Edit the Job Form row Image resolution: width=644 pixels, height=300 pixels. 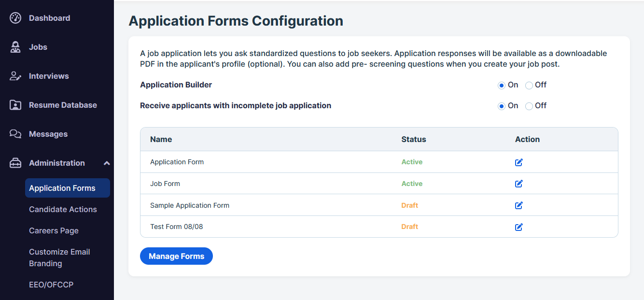519,184
